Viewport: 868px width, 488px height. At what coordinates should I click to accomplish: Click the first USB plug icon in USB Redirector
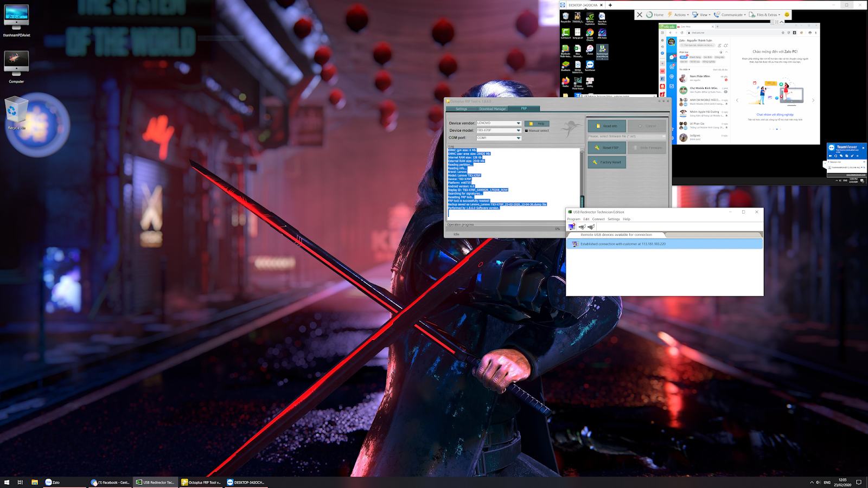pos(582,227)
